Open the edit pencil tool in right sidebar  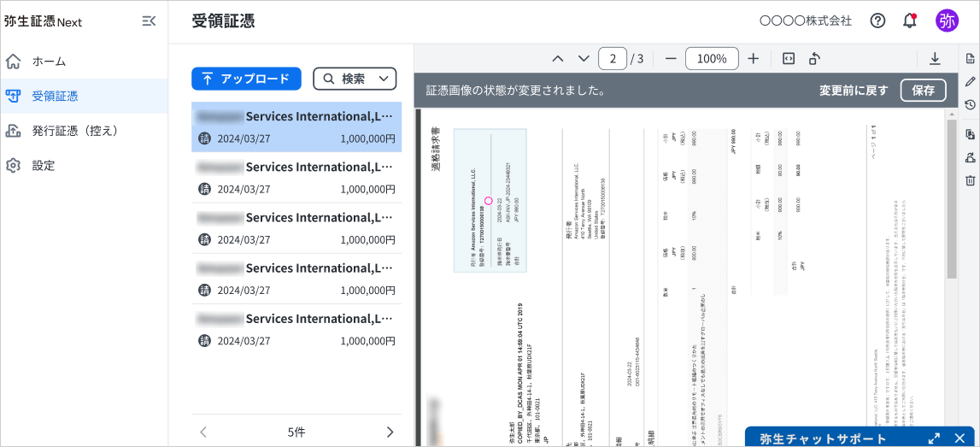970,81
